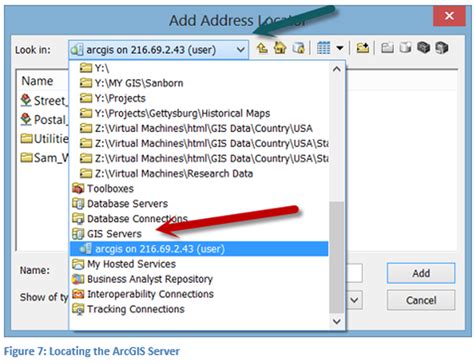Click the Tracking Connections icon

[x=78, y=309]
